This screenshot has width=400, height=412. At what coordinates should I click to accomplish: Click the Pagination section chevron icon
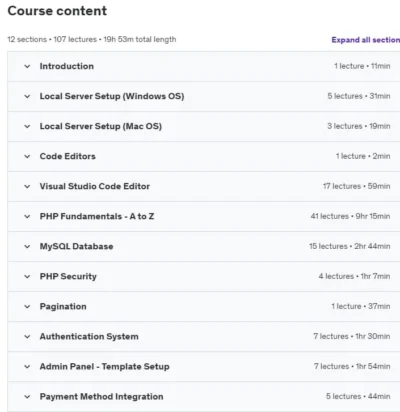[27, 306]
